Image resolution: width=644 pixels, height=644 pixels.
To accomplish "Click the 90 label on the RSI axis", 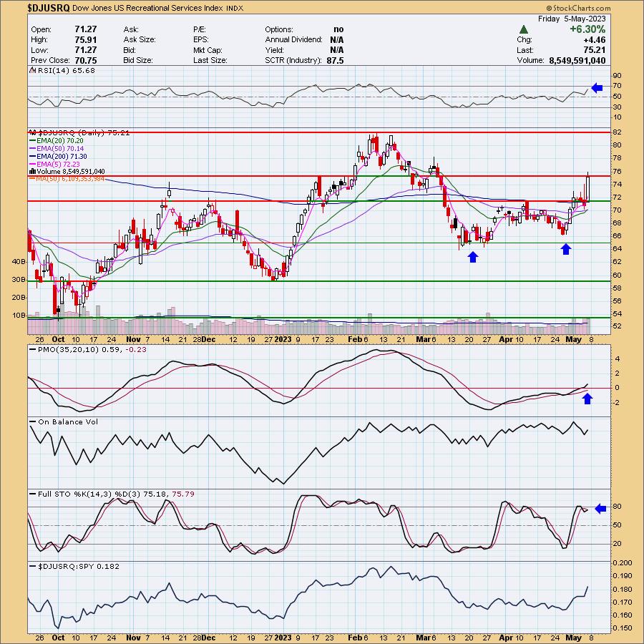I will (618, 76).
